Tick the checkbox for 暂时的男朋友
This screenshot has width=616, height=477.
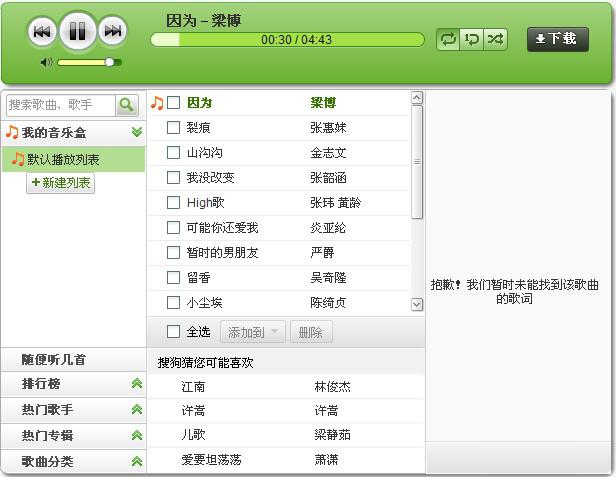pos(173,253)
